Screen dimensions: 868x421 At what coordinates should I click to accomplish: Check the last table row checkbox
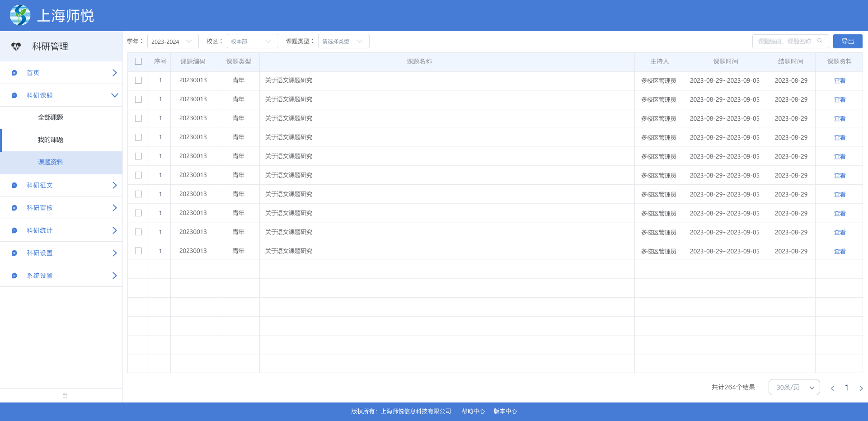pos(138,251)
